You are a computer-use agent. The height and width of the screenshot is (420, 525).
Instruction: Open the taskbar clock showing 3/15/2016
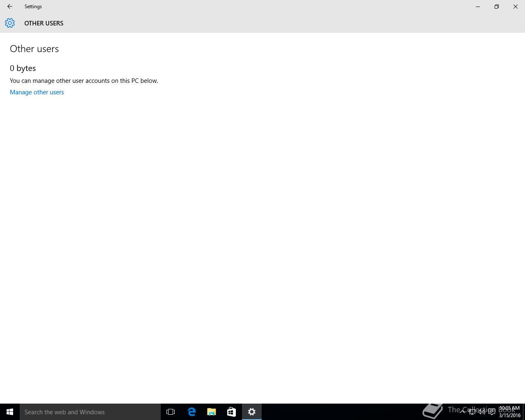click(510, 412)
